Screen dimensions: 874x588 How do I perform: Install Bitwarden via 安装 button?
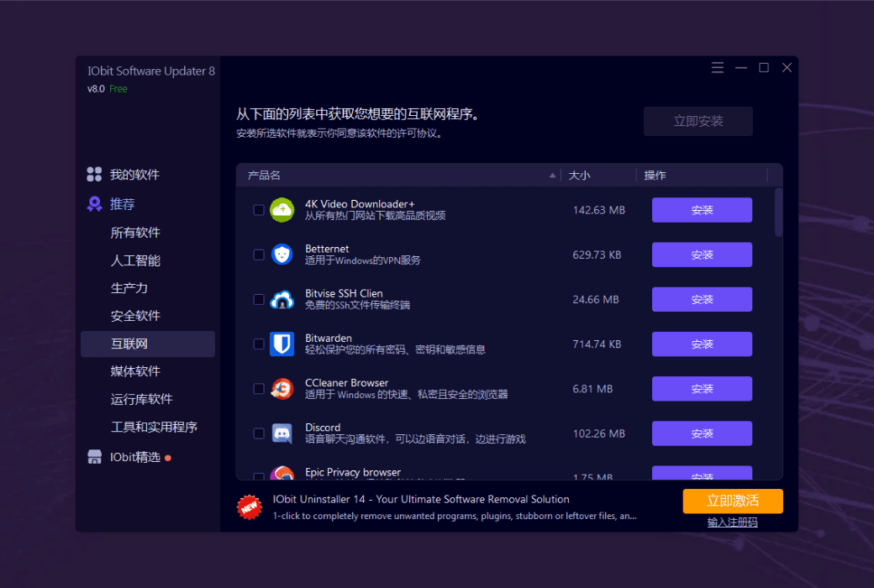click(x=702, y=344)
